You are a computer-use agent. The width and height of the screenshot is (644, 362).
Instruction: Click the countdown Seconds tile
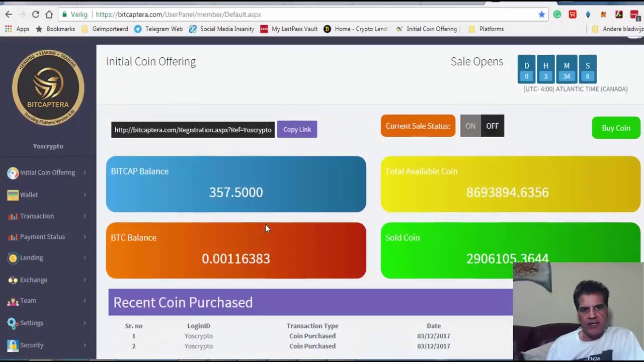tap(587, 69)
